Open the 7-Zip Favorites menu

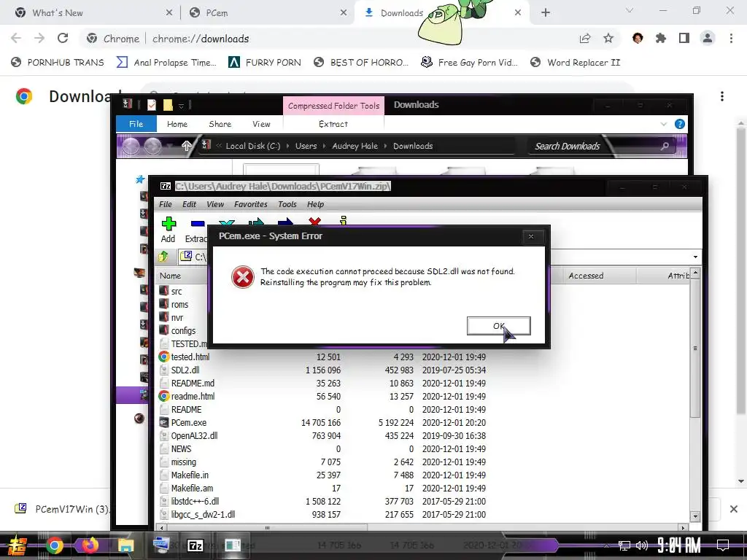tap(251, 204)
